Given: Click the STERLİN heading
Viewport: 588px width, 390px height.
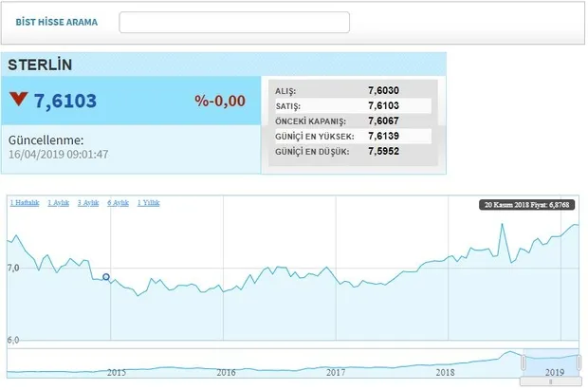Looking at the screenshot, I should [40, 65].
